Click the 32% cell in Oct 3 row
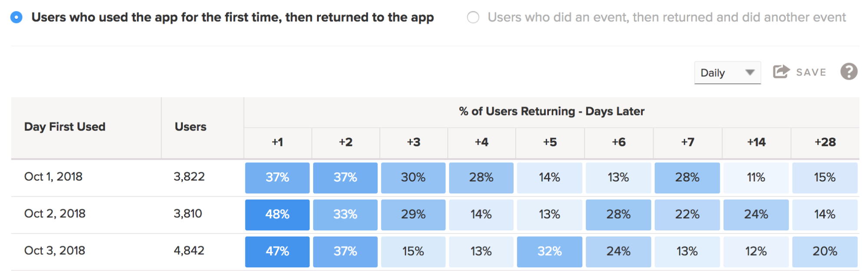Image resolution: width=868 pixels, height=273 pixels. (549, 251)
